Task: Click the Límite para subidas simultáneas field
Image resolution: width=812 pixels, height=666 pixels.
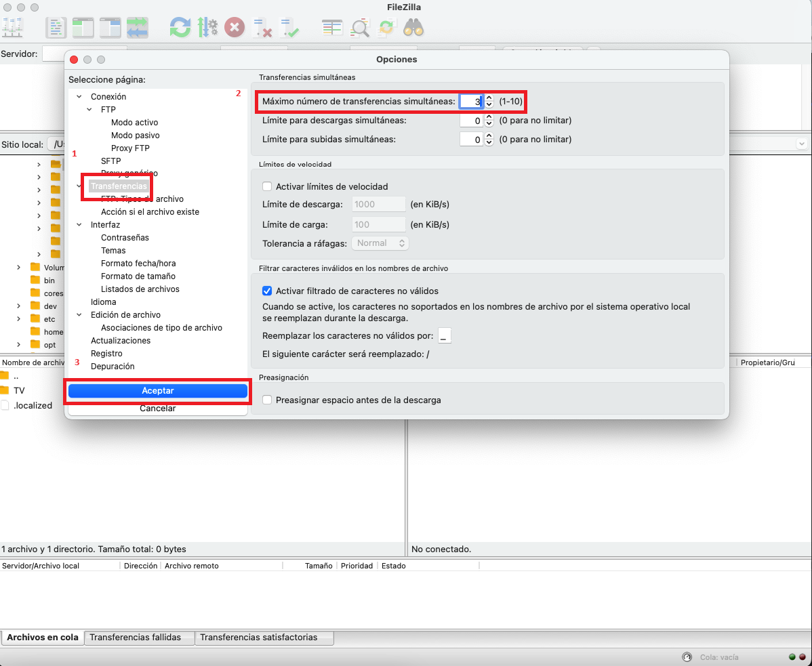Action: (471, 139)
